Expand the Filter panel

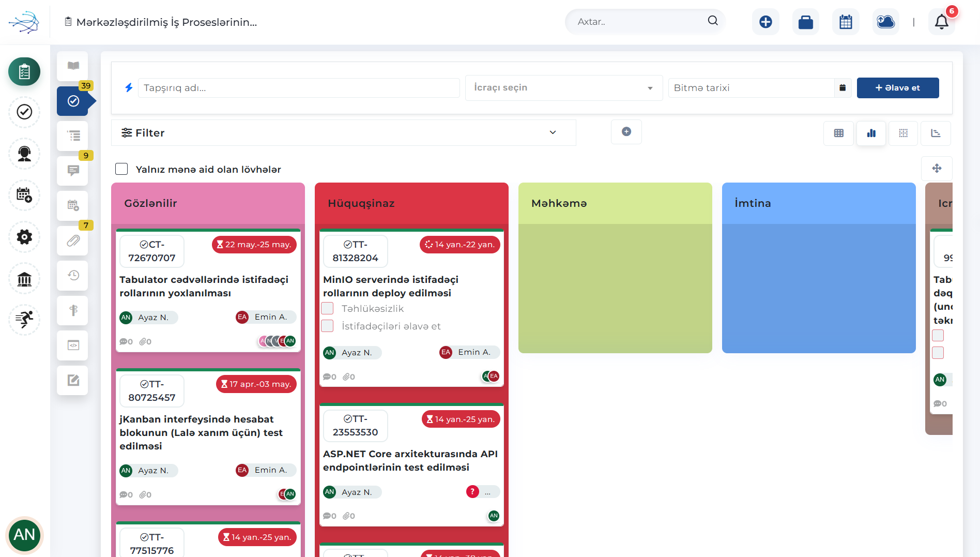click(344, 133)
